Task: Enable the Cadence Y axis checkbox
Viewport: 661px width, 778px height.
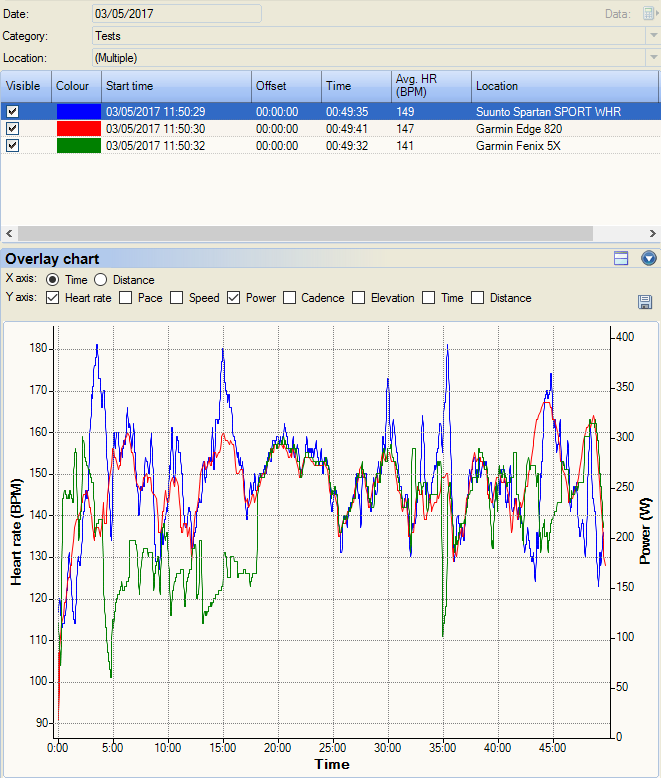Action: pos(290,298)
